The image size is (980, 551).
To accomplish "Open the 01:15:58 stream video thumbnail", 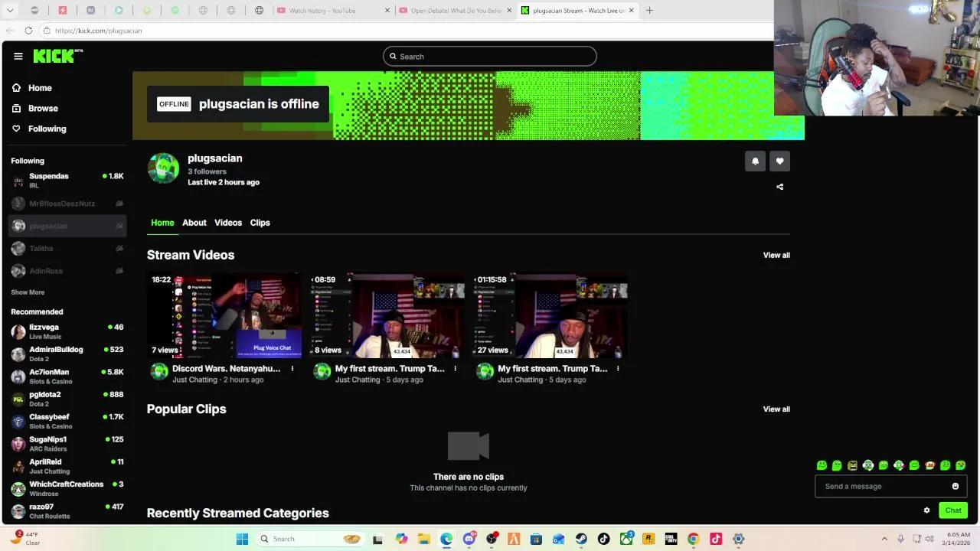I will (551, 315).
